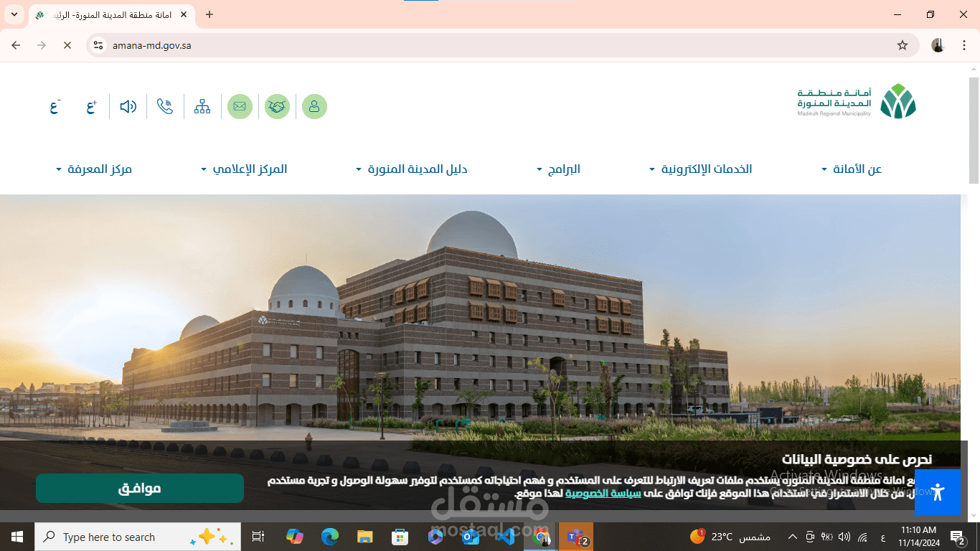Open the green user account icon
This screenshot has height=551, width=980.
(314, 107)
